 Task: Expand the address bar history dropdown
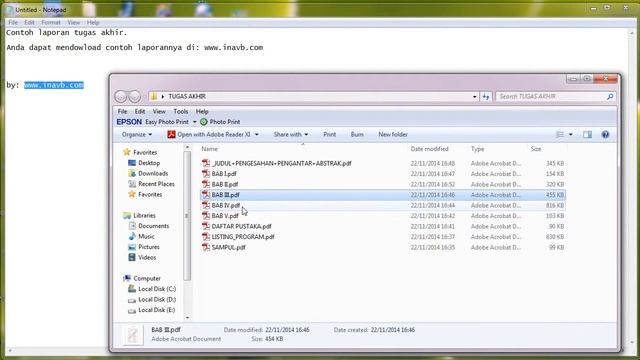(x=474, y=97)
